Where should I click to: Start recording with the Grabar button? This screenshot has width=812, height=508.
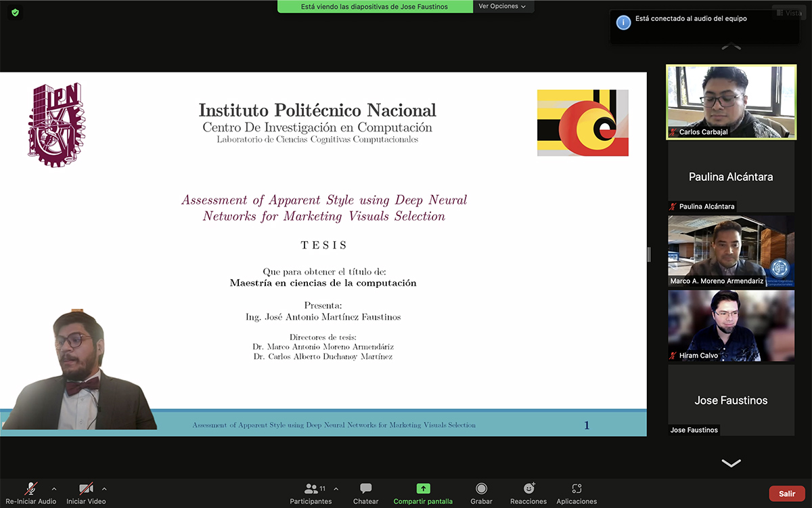point(481,494)
